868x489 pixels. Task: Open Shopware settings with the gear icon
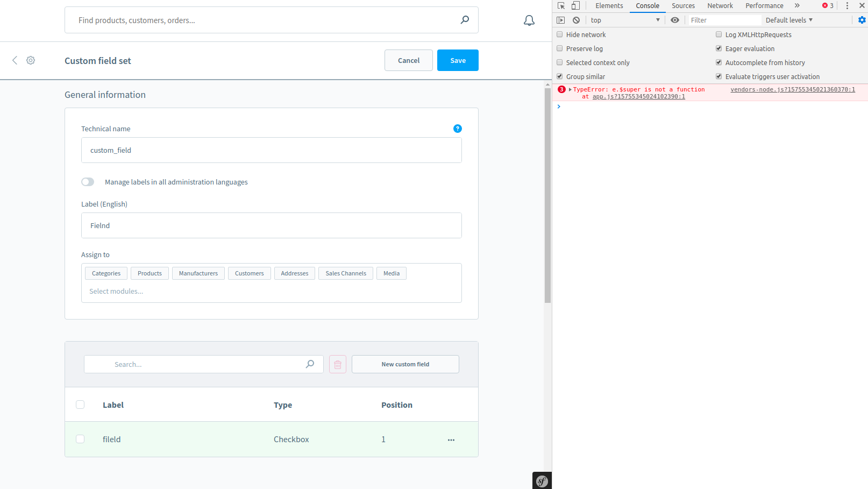[31, 60]
